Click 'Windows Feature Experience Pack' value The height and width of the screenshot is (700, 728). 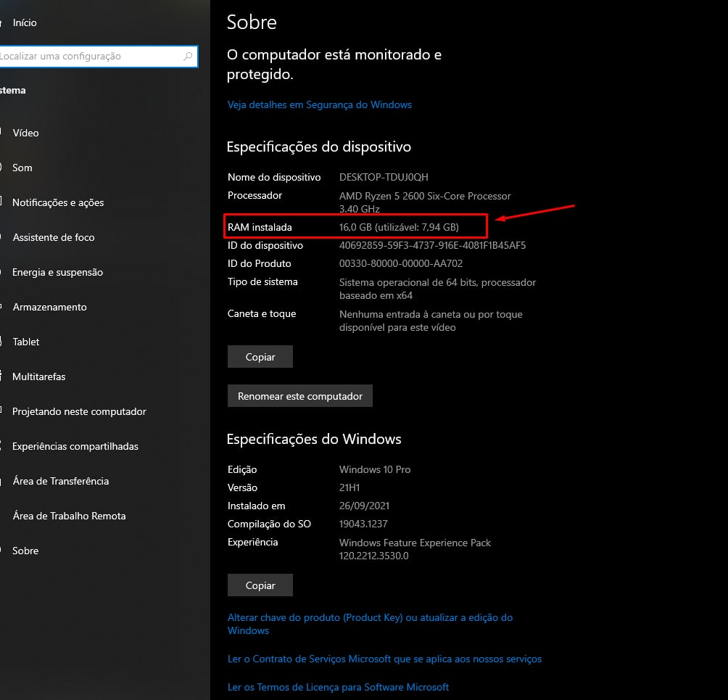coord(415,550)
